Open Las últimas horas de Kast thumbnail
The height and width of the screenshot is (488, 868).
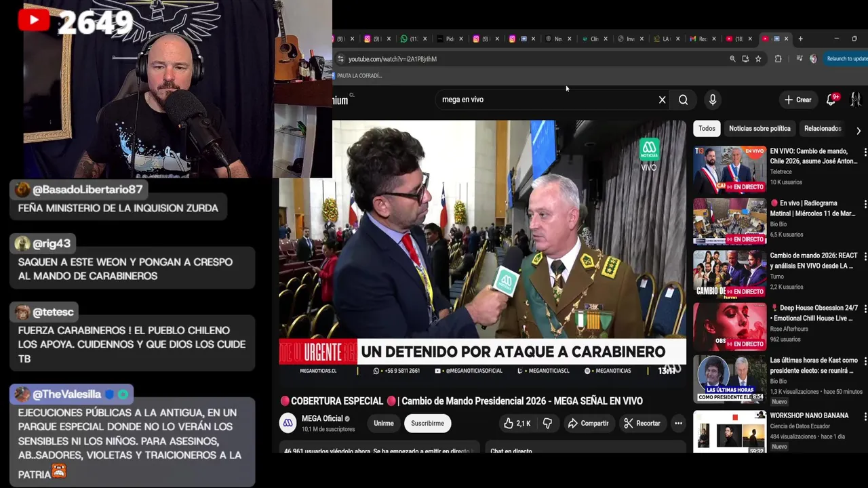(729, 378)
